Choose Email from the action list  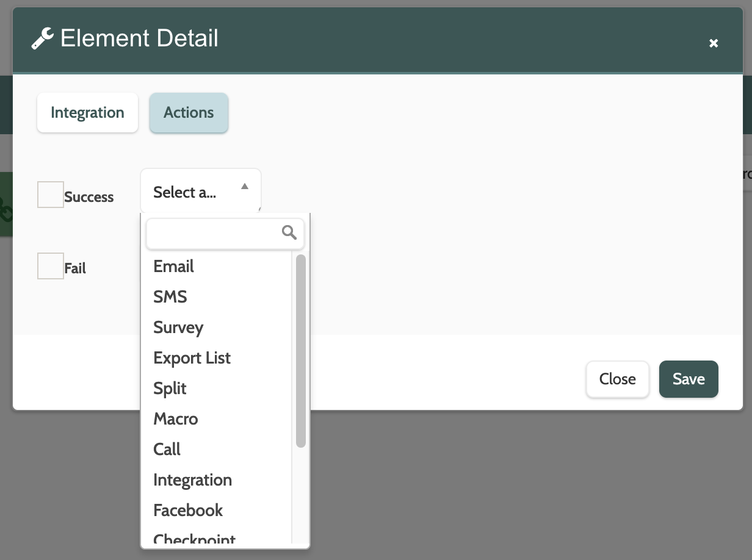174,267
